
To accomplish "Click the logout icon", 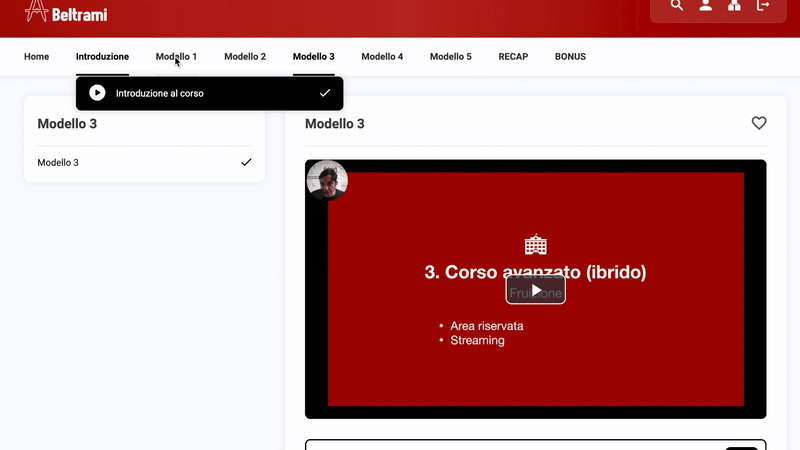I will (764, 6).
